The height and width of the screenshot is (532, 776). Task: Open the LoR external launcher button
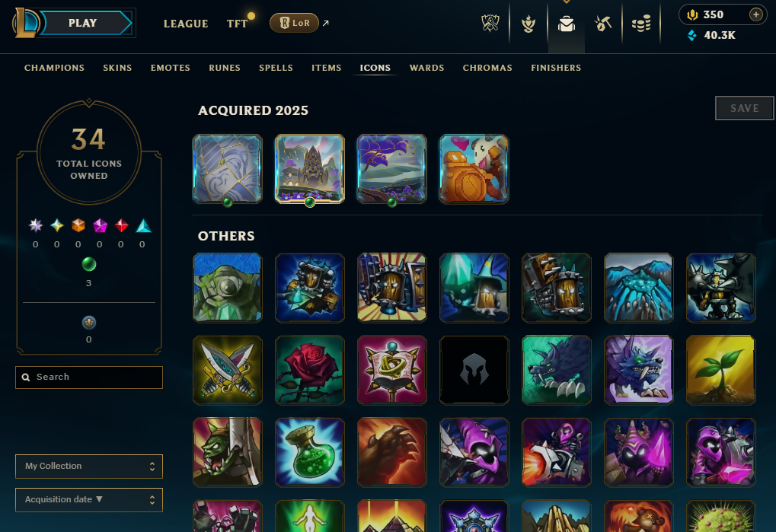[294, 23]
